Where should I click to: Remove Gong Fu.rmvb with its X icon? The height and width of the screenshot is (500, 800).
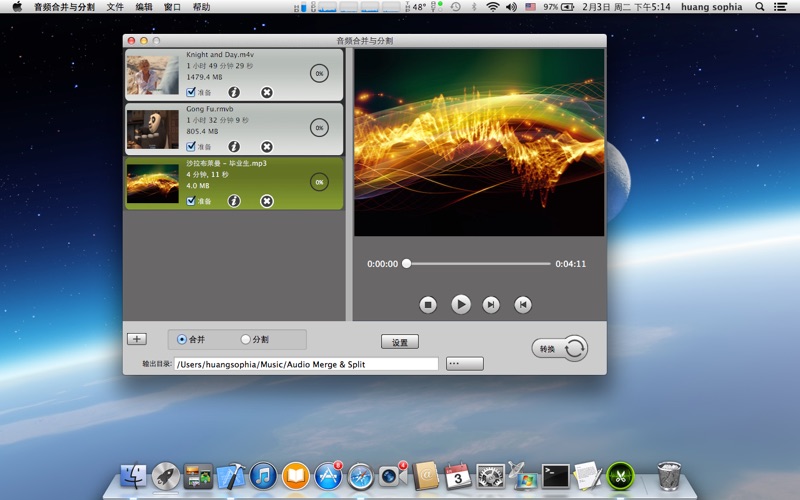click(267, 147)
